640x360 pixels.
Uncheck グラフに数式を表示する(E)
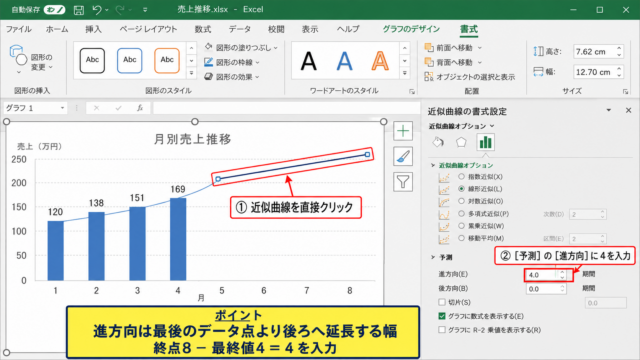pos(442,316)
